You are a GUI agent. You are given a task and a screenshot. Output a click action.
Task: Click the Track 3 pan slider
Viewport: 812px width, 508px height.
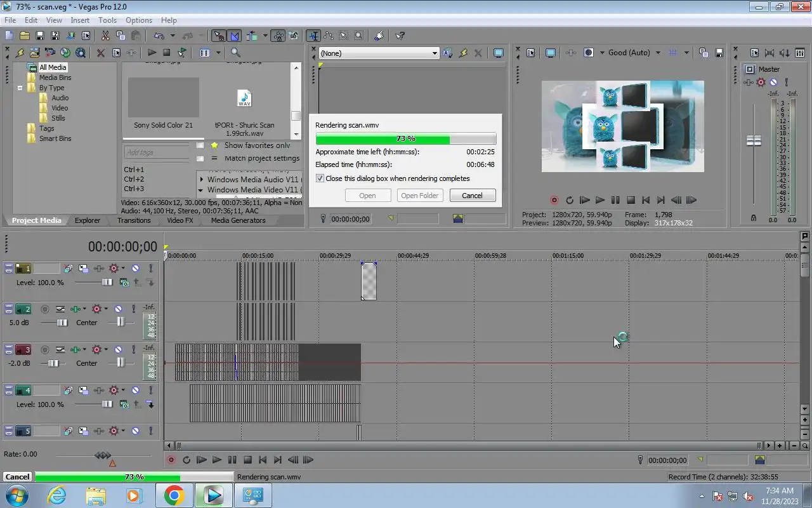pos(120,363)
